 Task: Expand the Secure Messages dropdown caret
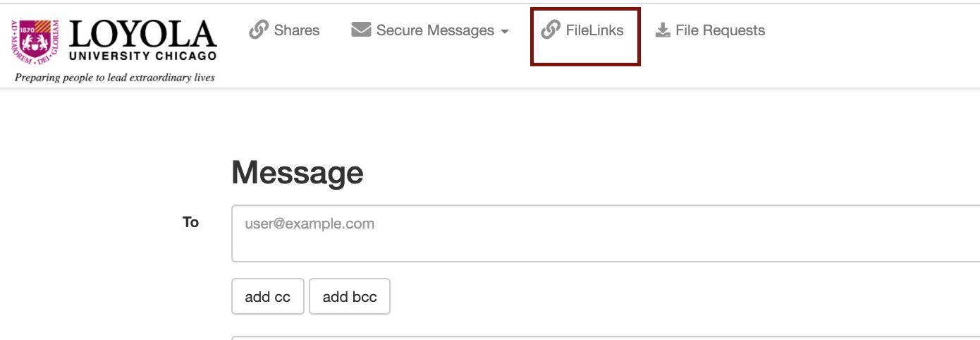504,32
